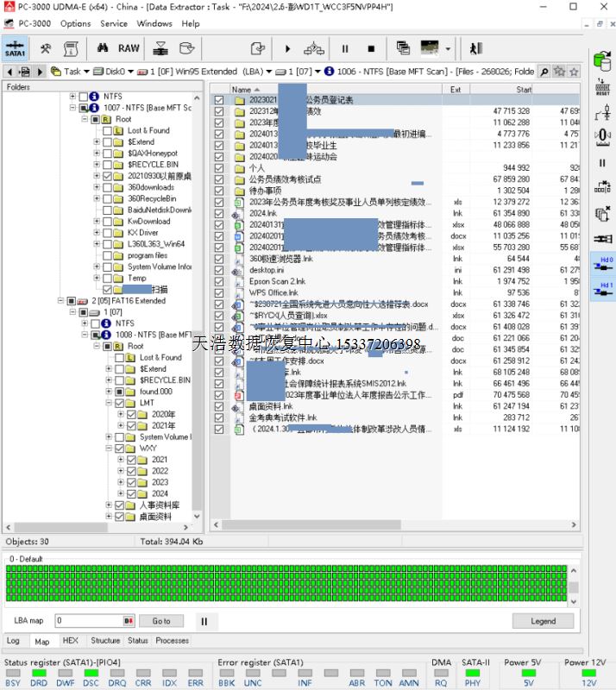Click the SATA1 port icon in toolbar
The image size is (616, 690).
click(x=15, y=48)
